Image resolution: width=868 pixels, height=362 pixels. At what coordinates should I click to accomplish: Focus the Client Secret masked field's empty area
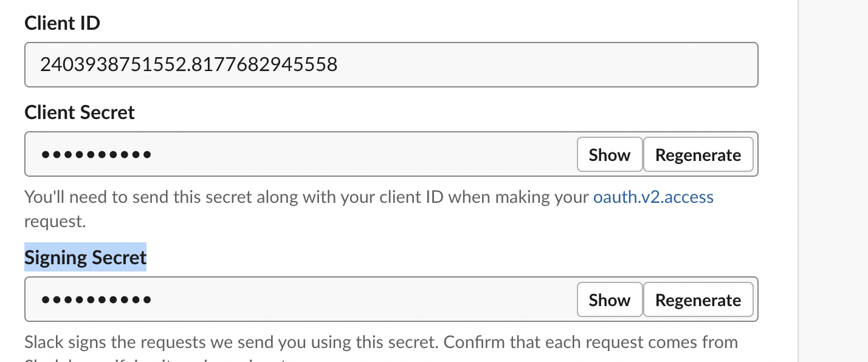(365, 155)
